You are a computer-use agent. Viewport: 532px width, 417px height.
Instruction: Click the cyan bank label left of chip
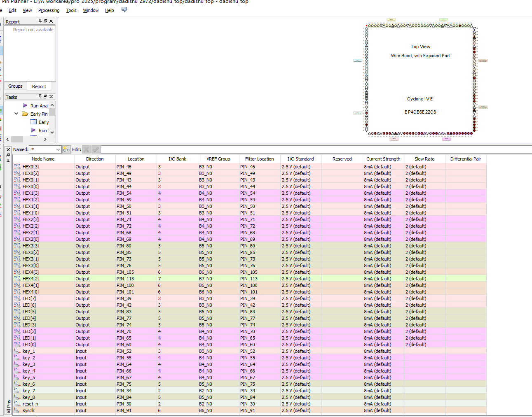pos(358,61)
